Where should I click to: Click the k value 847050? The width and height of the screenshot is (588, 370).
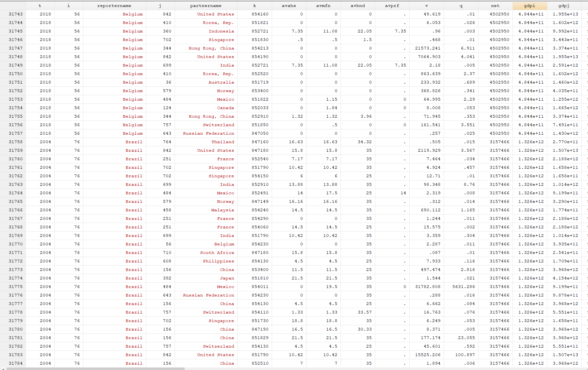pos(260,133)
